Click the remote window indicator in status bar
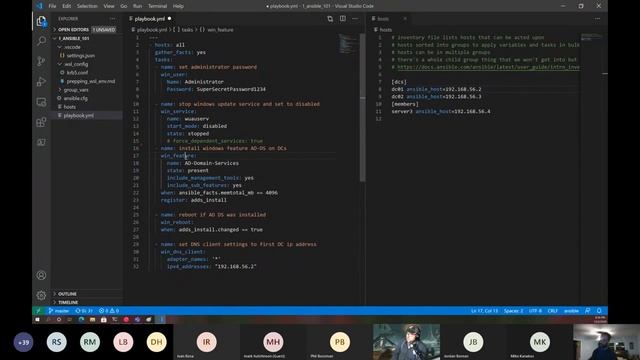Viewport: 640px width, 360px height. tap(38, 311)
